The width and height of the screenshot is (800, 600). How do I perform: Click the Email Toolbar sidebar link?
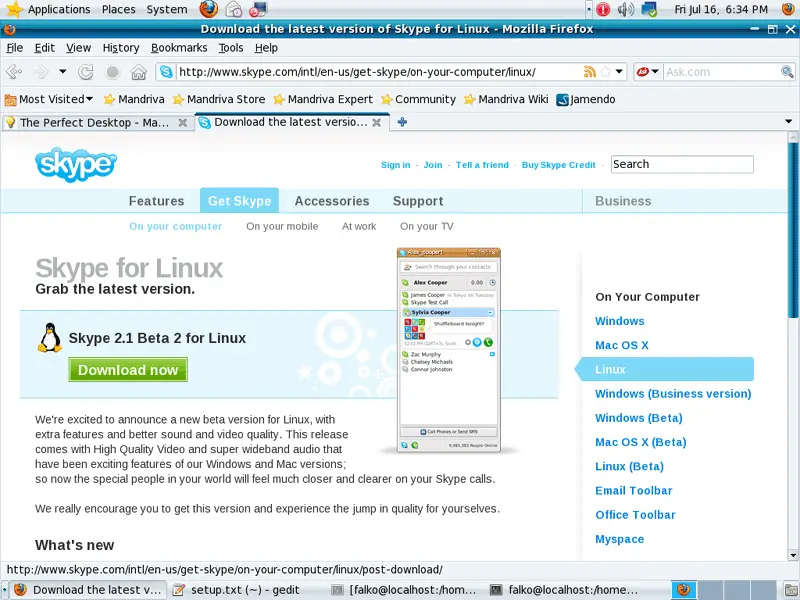click(634, 490)
